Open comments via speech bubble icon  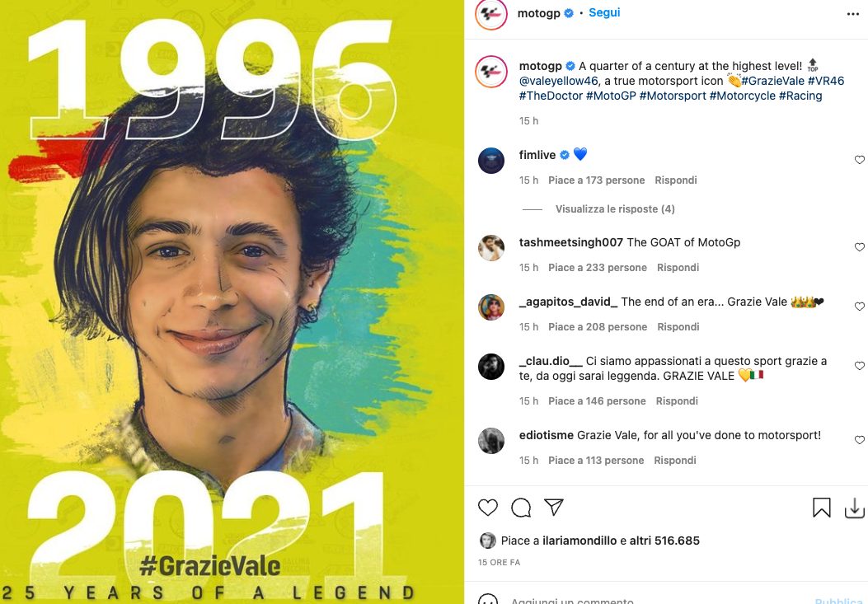(x=521, y=507)
